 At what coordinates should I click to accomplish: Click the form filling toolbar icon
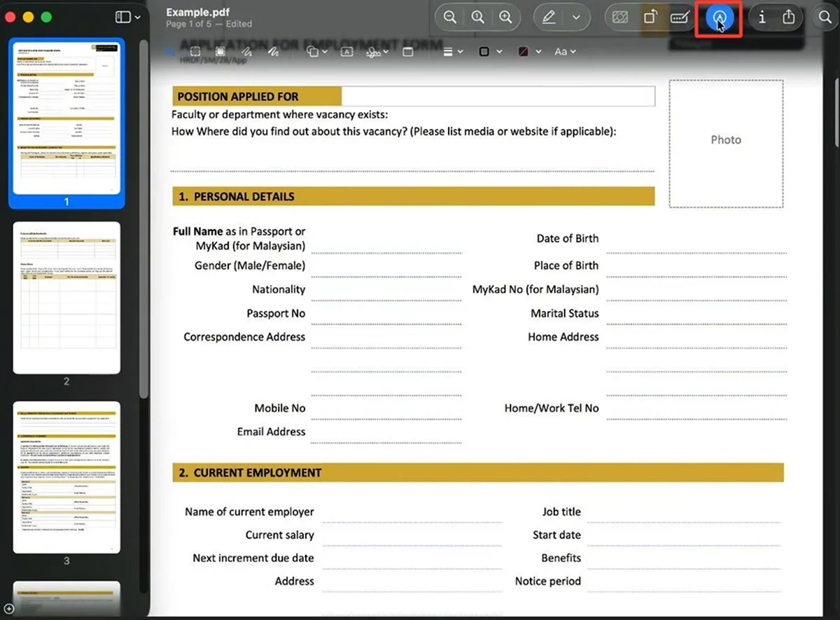(x=680, y=18)
